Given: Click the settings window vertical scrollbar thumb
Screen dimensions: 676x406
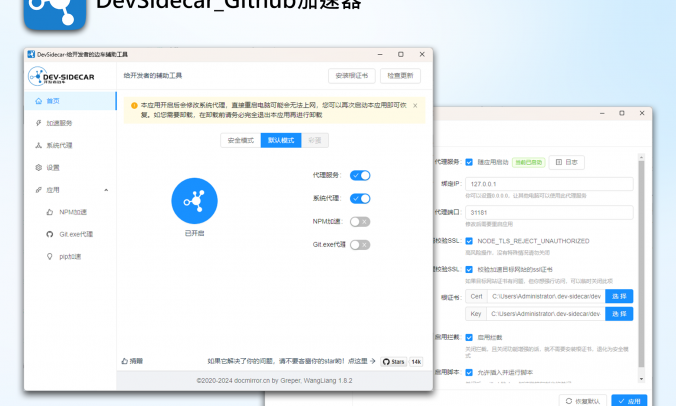Looking at the screenshot, I should pos(642,264).
